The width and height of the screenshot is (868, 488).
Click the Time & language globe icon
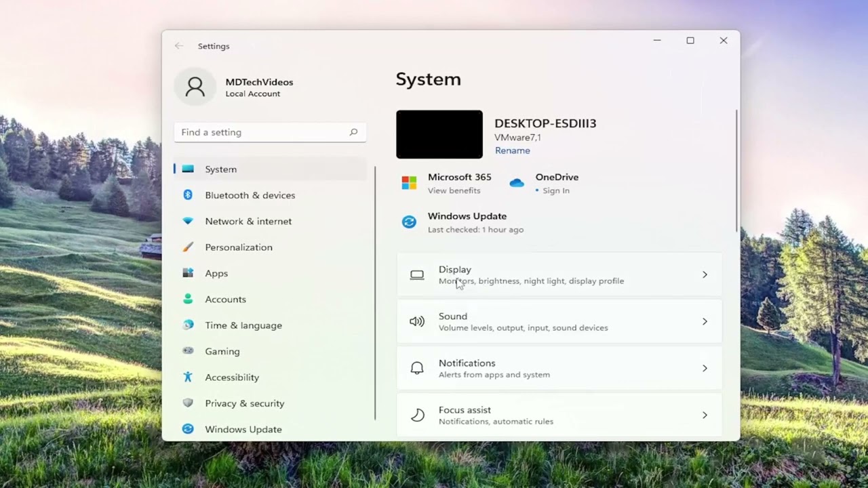(188, 325)
